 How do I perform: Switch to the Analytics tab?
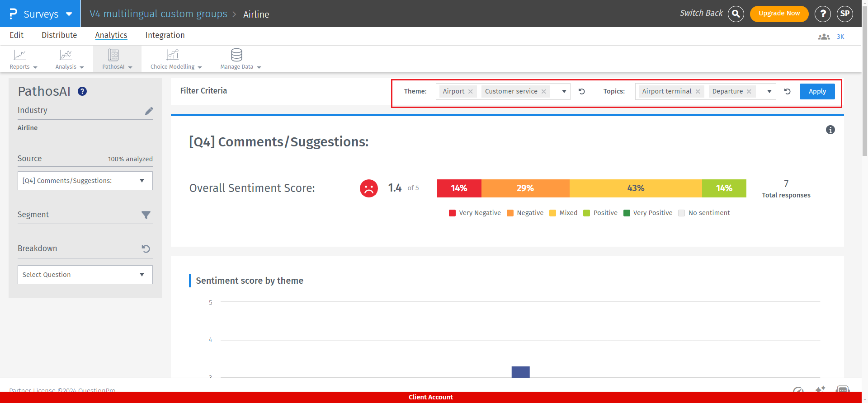(x=111, y=35)
